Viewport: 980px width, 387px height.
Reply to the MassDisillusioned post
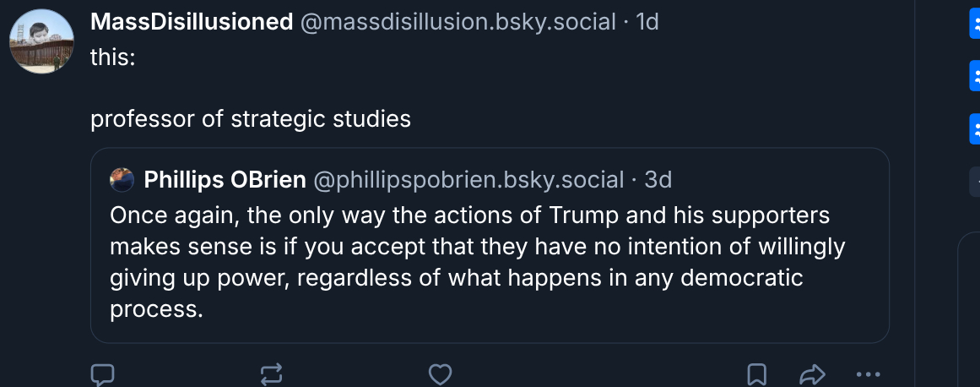click(103, 373)
